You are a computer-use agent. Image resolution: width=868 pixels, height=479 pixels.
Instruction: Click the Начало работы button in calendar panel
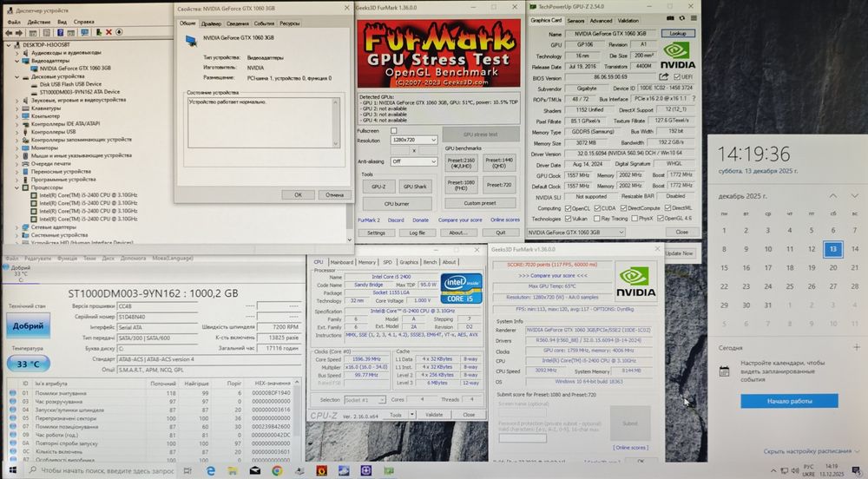[789, 401]
